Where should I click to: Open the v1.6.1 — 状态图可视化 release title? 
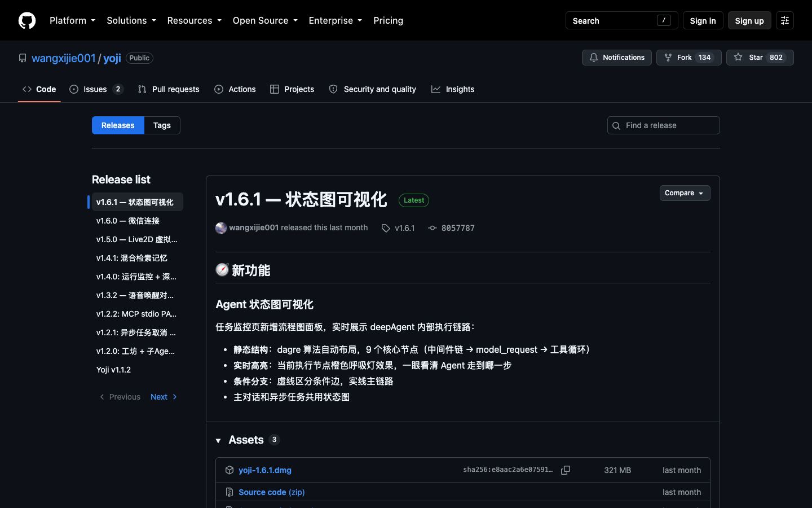(x=301, y=199)
